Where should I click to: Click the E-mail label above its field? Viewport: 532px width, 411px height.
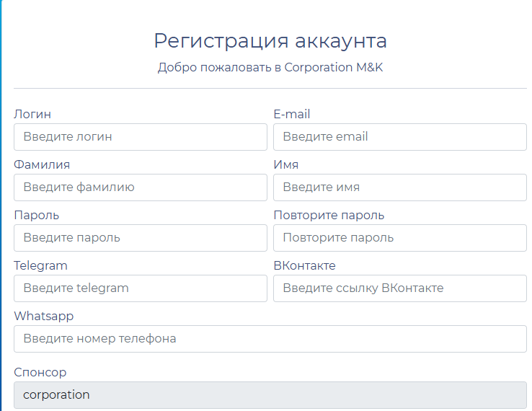(x=292, y=114)
